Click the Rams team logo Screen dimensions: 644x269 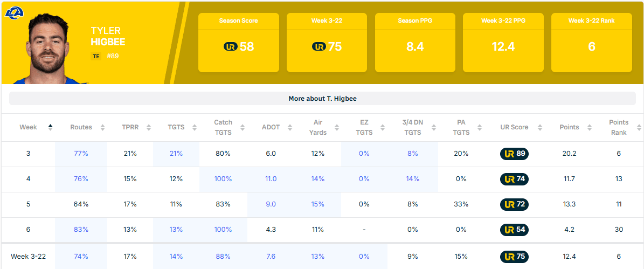tap(14, 12)
